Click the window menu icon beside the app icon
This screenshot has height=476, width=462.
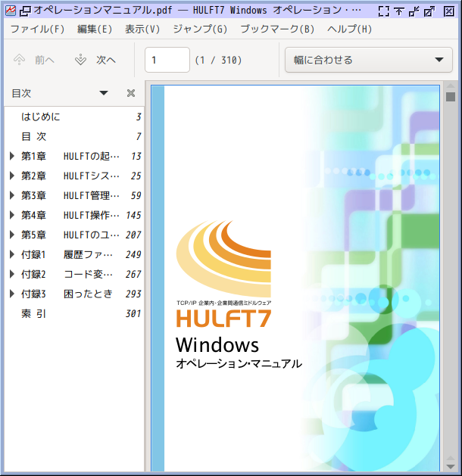[25, 11]
